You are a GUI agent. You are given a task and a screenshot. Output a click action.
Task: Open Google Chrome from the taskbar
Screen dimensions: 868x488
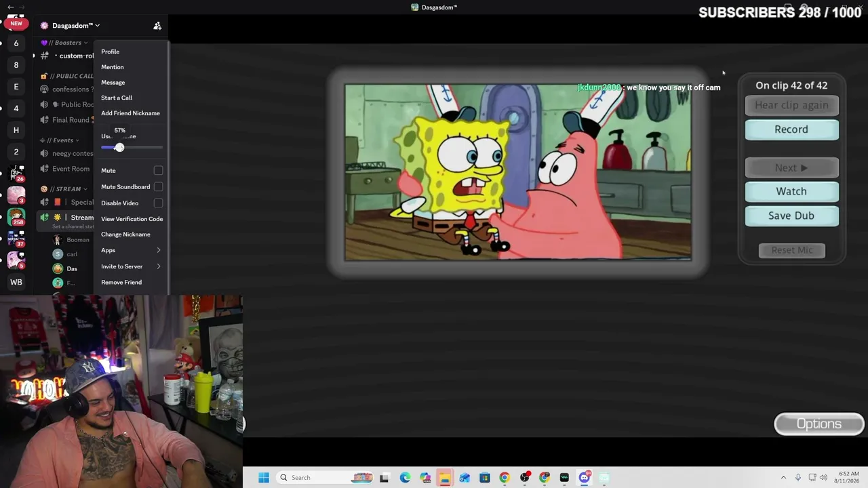coord(505,478)
